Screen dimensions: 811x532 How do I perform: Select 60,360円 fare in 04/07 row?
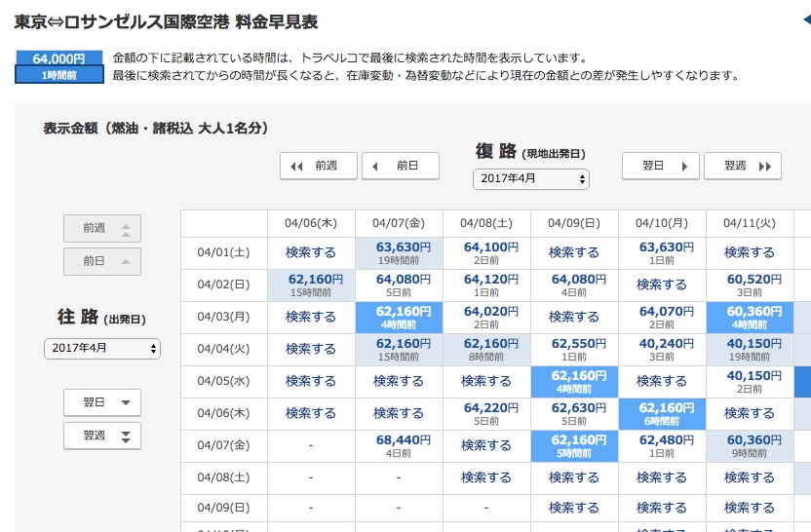click(x=750, y=446)
